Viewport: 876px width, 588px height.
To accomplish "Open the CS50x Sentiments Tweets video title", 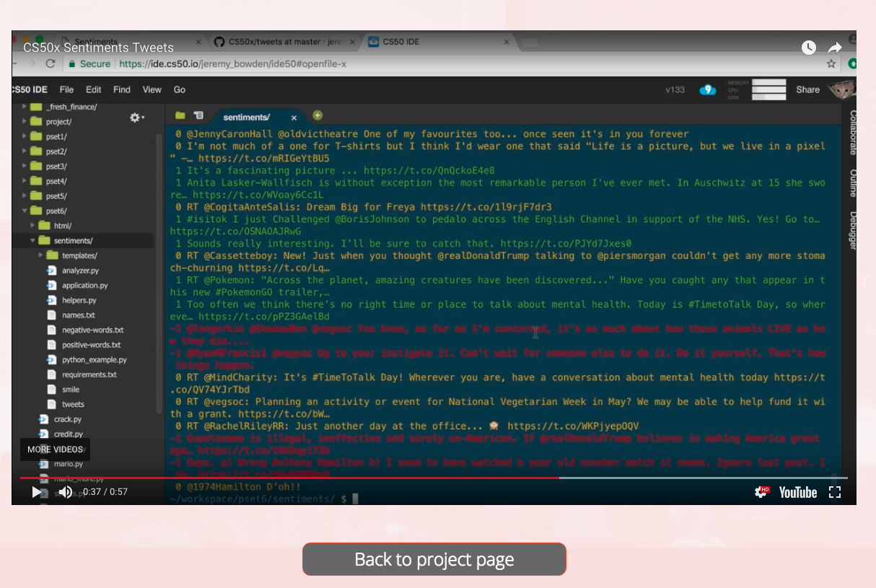I will 99,48.
